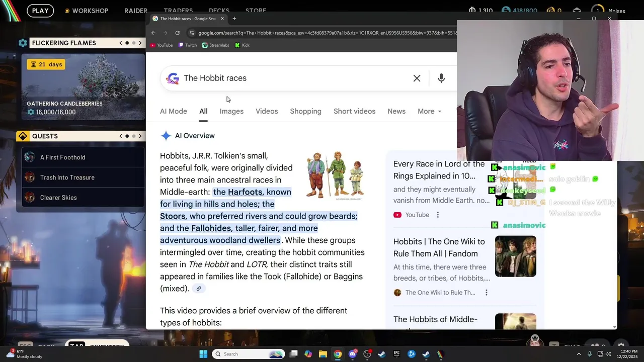Click the Flickering Flames gear icon
The width and height of the screenshot is (644, 362).
[23, 43]
